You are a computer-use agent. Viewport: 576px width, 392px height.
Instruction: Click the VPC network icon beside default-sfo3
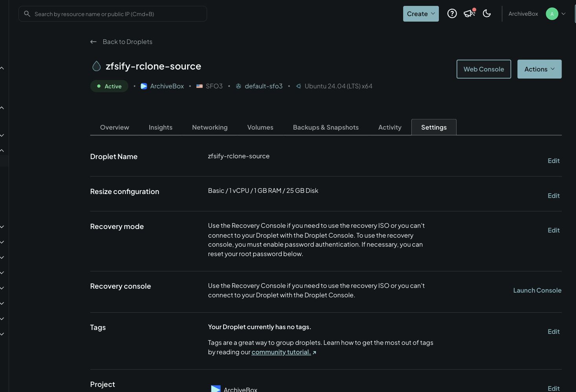(238, 86)
